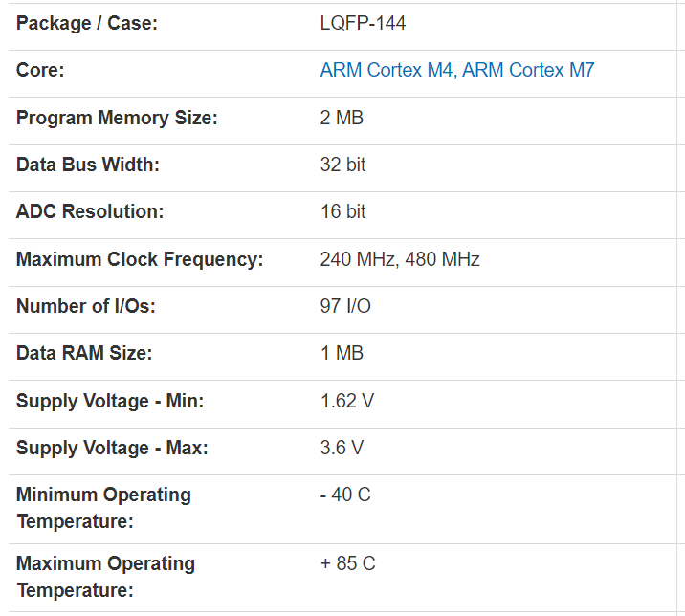Click the ADC Resolution label
The height and width of the screenshot is (616, 685).
[90, 211]
